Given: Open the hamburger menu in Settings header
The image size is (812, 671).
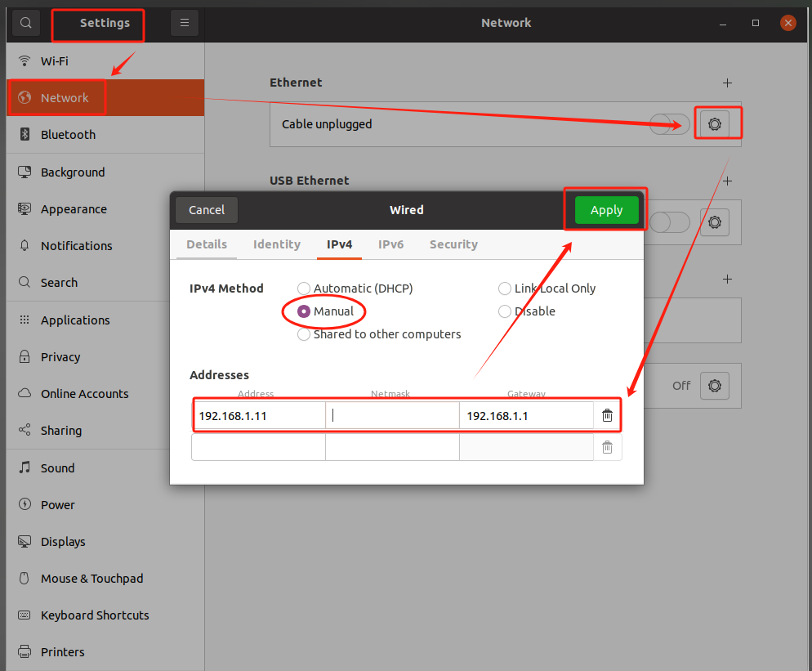Looking at the screenshot, I should tap(185, 23).
